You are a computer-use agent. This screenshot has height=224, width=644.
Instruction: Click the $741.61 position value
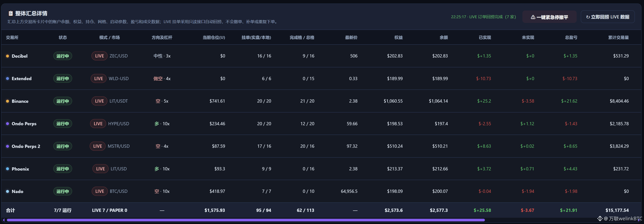coord(217,101)
